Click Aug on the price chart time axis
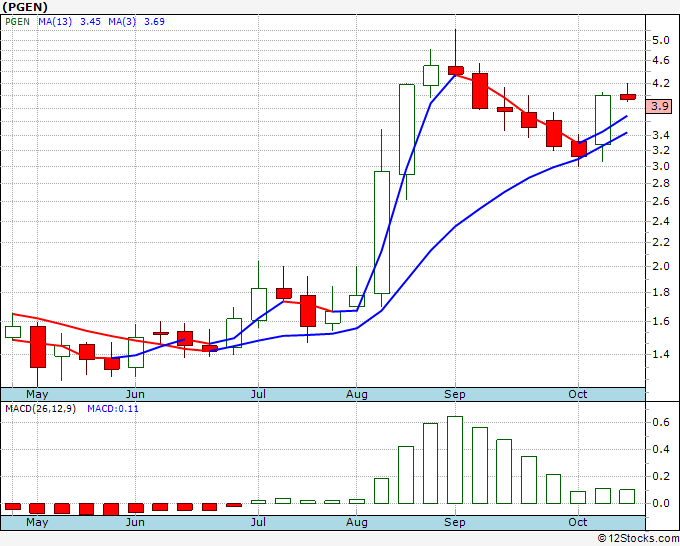This screenshot has width=680, height=546. tap(356, 394)
